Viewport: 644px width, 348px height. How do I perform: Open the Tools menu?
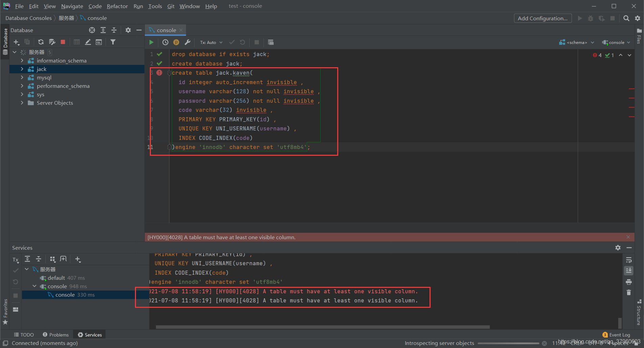(x=155, y=6)
